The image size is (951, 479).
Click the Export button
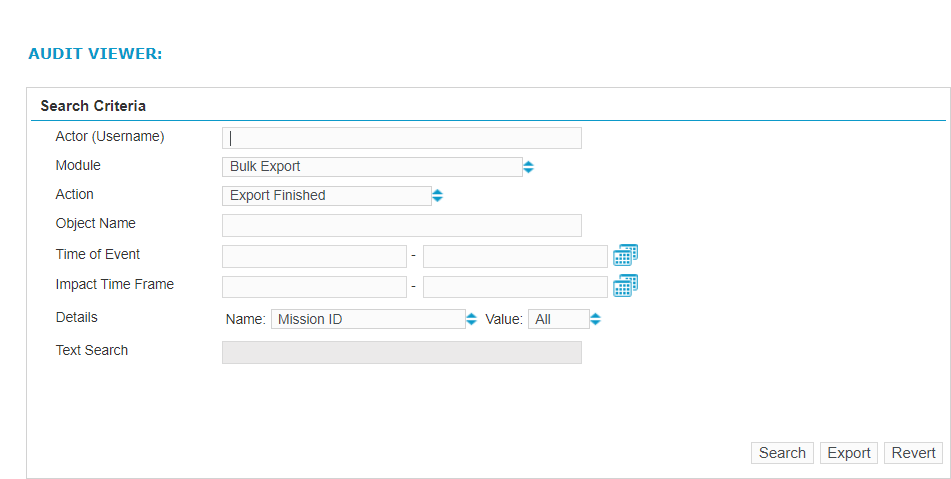point(848,453)
